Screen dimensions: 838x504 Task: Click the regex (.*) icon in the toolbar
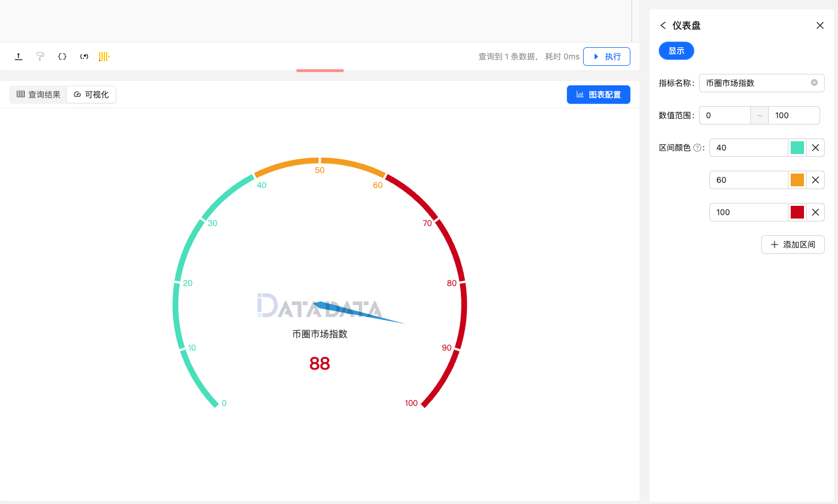pos(84,56)
